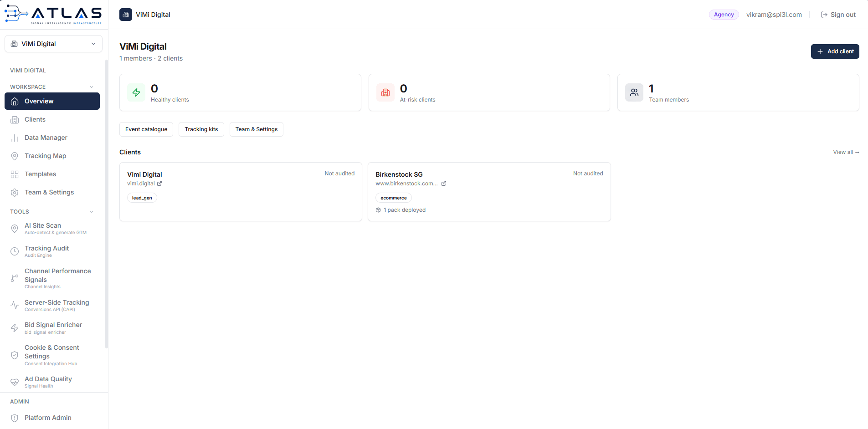Open Channel Performance Signals tool

pyautogui.click(x=52, y=278)
